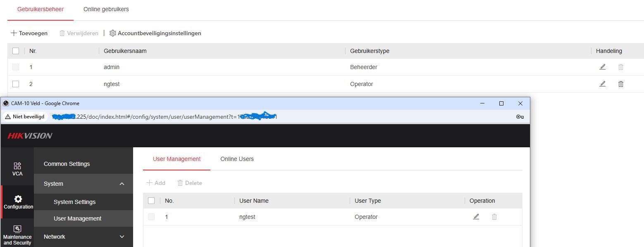Image resolution: width=644 pixels, height=247 pixels.
Task: Click the password key icon in address bar
Action: (520, 117)
